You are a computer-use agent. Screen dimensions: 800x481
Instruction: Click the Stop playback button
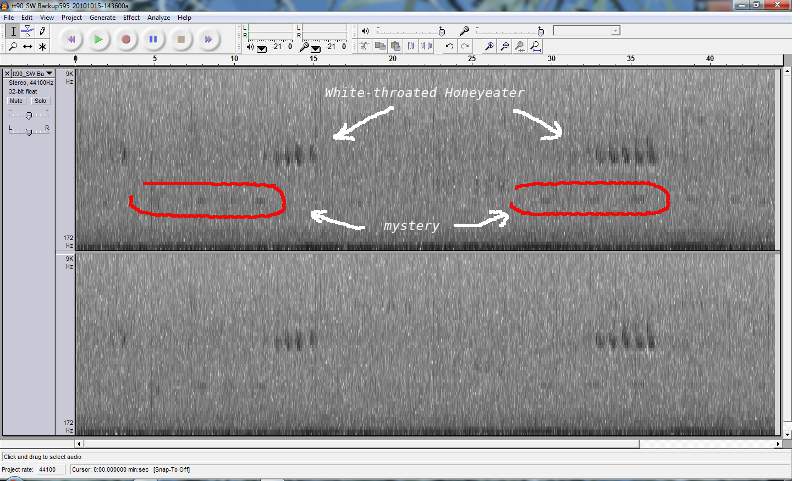click(x=181, y=39)
